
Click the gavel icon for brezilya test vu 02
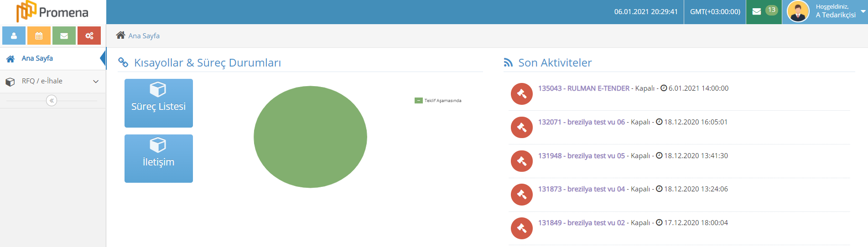522,228
